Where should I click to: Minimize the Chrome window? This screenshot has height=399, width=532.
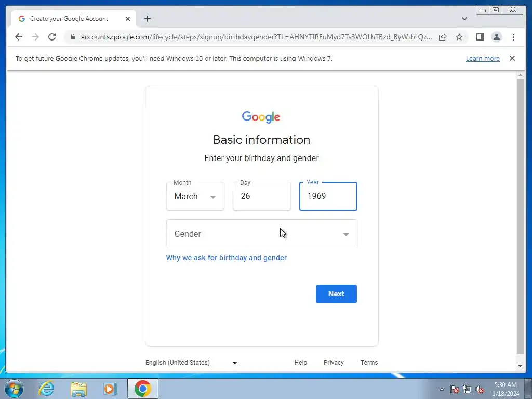(483, 10)
